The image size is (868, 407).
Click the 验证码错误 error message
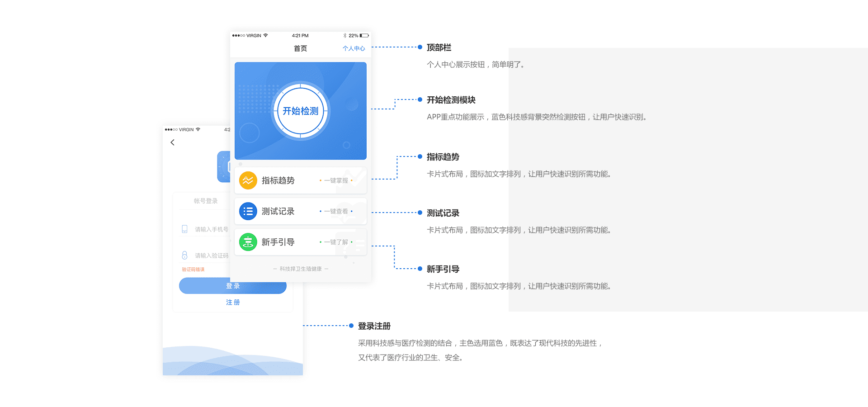[x=193, y=270]
